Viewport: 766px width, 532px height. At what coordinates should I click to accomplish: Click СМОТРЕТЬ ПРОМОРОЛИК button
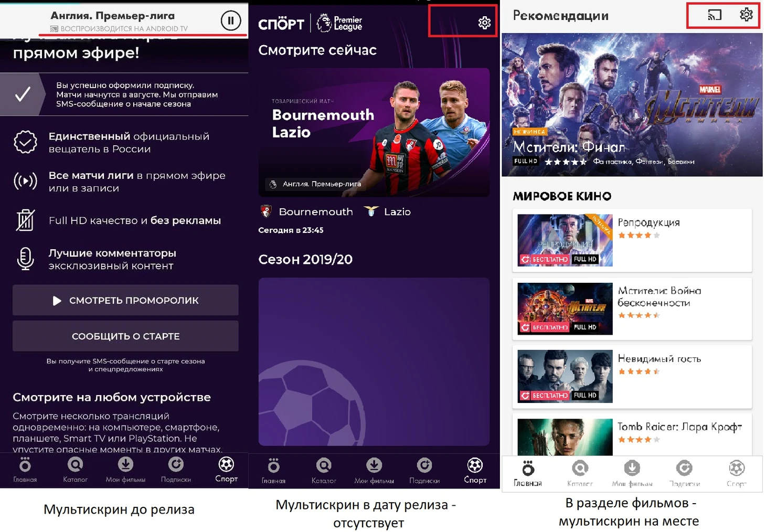[125, 300]
